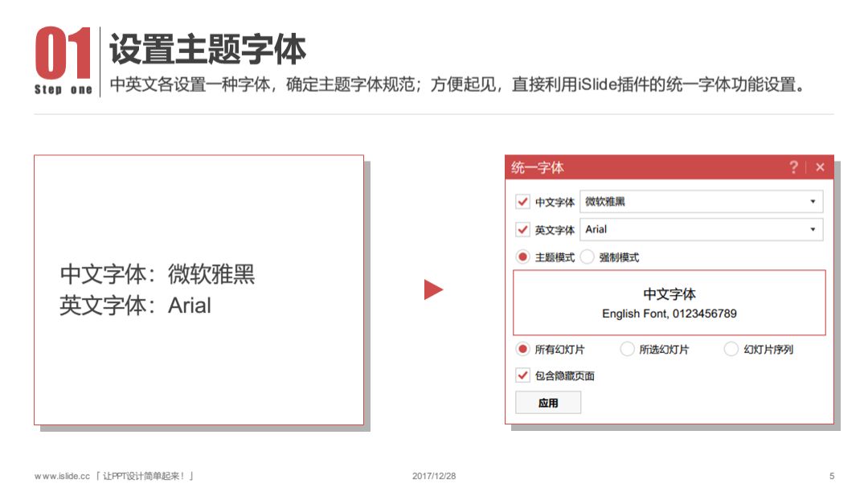Choose the 所有幻灯片 option

click(522, 349)
